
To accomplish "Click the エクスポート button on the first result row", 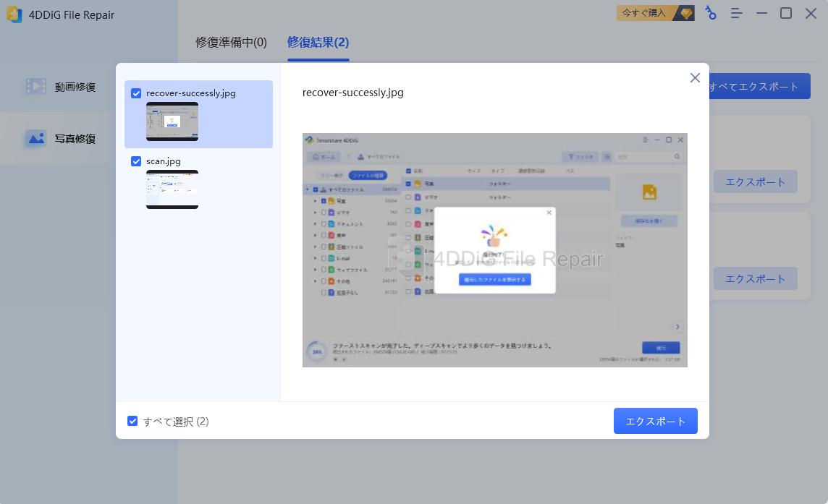I will [x=755, y=181].
